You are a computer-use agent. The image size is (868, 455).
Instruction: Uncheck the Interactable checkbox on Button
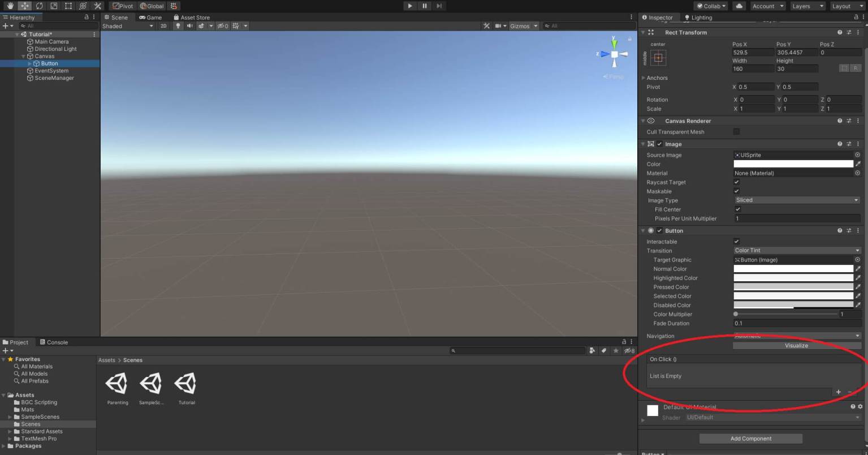(736, 241)
